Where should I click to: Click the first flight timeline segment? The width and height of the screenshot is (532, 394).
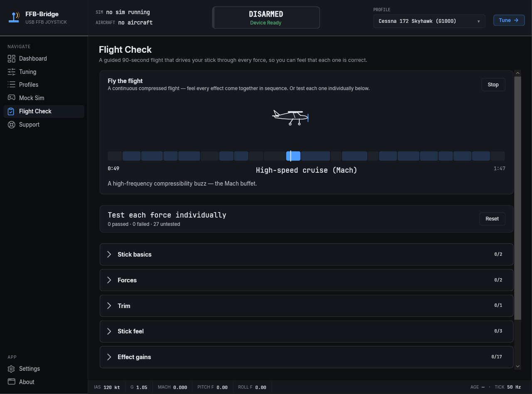click(115, 156)
